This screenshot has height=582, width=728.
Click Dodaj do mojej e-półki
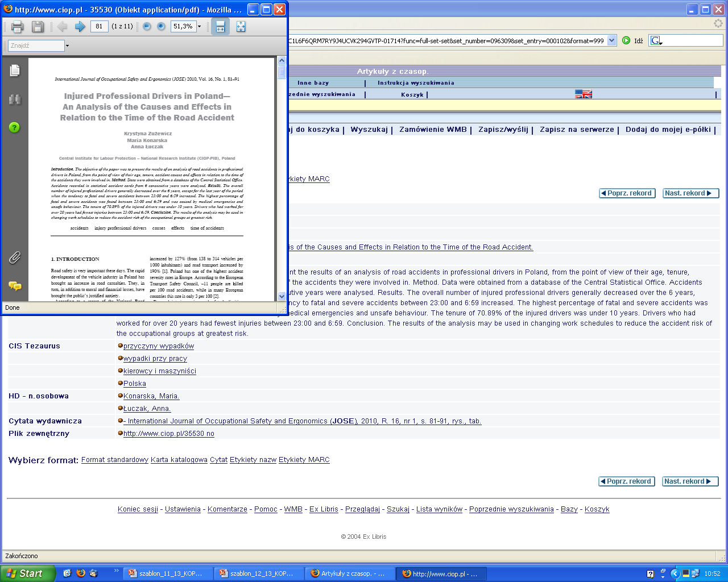pyautogui.click(x=668, y=130)
